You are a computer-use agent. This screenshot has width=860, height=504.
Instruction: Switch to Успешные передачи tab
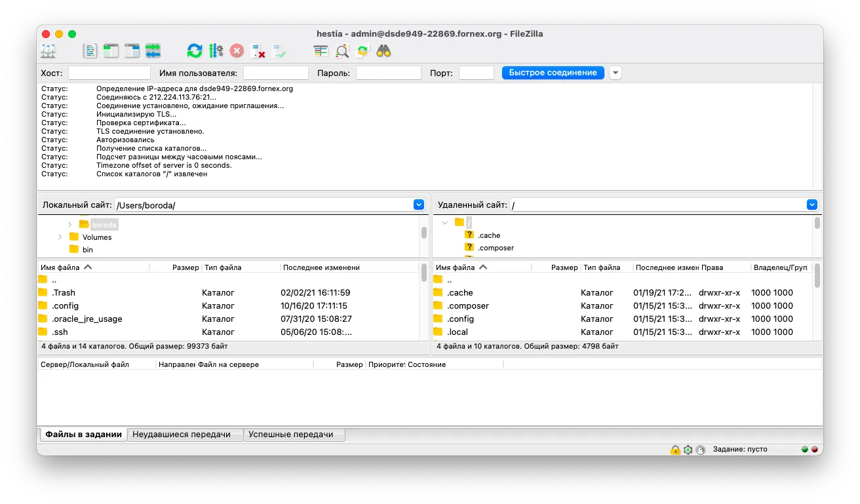pyautogui.click(x=294, y=435)
